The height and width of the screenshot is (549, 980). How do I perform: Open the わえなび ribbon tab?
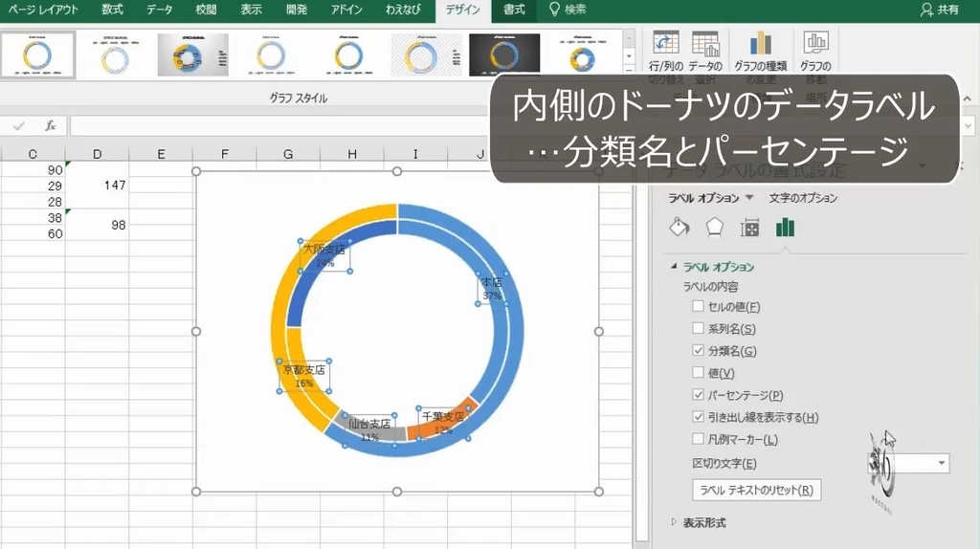[403, 10]
